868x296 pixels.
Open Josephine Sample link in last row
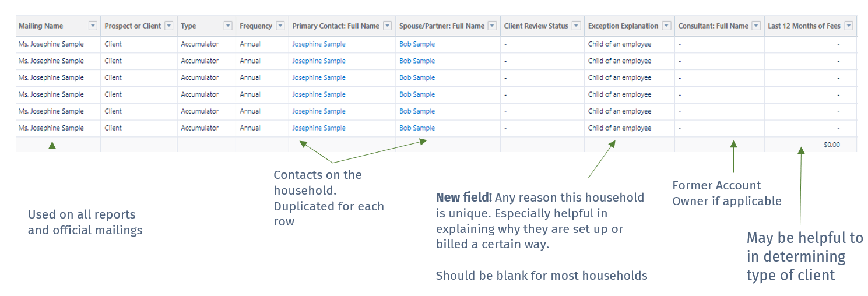319,128
